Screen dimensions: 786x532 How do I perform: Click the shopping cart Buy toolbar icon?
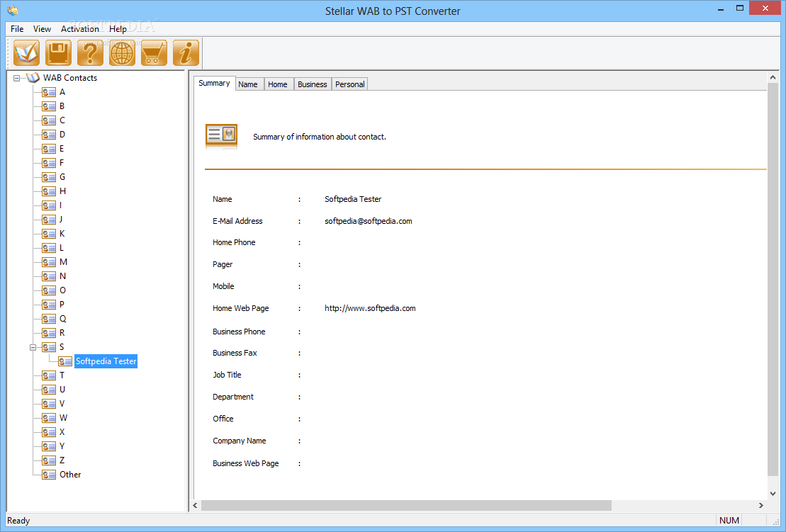point(154,52)
